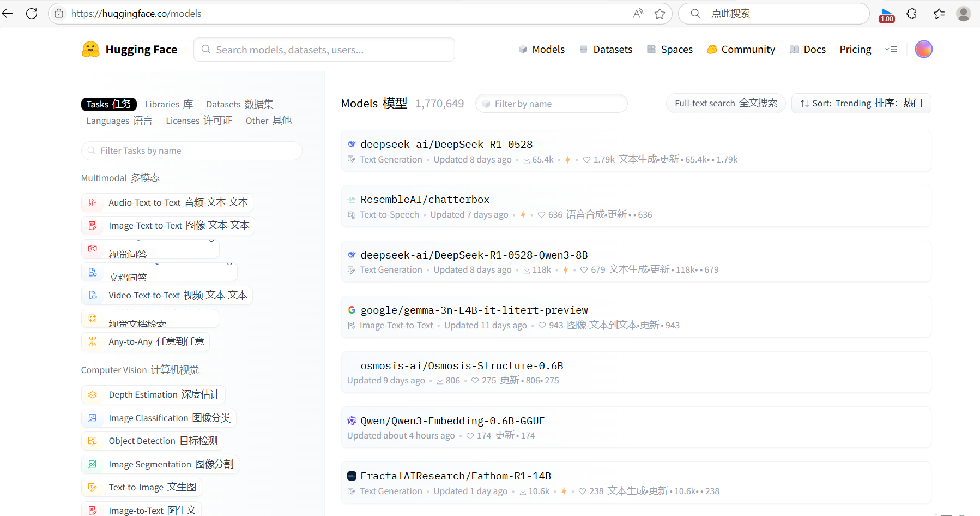The height and width of the screenshot is (516, 980).
Task: Switch to the Licenses filter tab
Action: (199, 121)
